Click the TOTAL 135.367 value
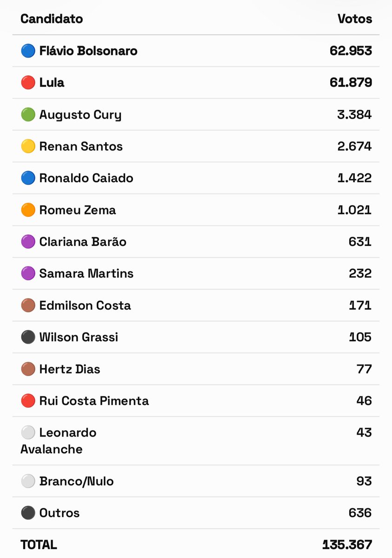 tap(347, 545)
